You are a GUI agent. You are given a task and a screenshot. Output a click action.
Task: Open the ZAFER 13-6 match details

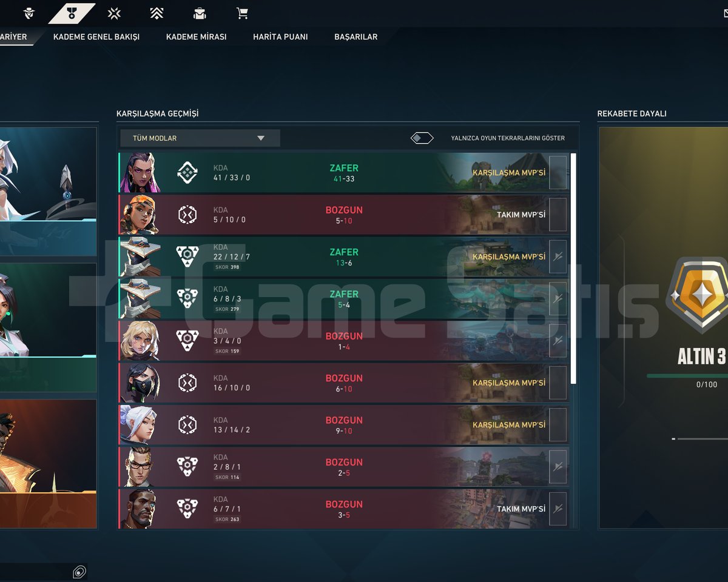click(x=344, y=256)
